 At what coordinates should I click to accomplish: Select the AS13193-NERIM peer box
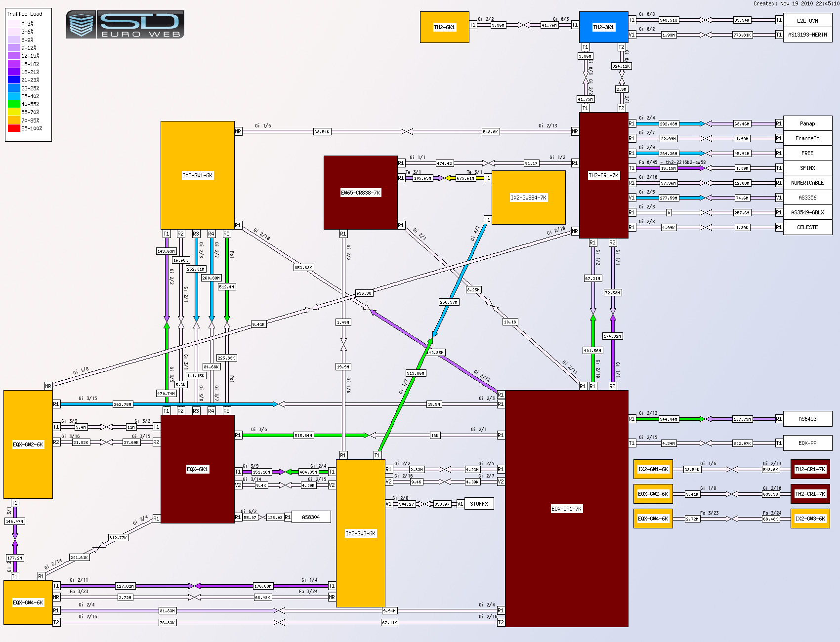807,35
